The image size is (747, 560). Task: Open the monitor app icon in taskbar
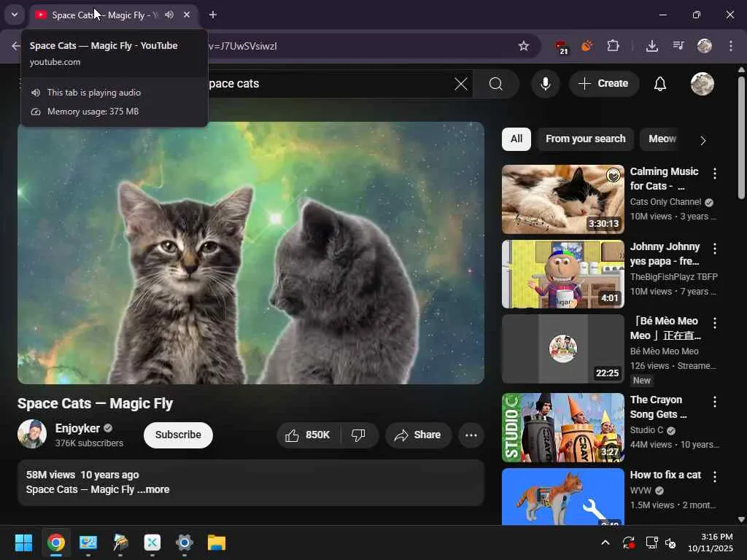[x=88, y=542]
